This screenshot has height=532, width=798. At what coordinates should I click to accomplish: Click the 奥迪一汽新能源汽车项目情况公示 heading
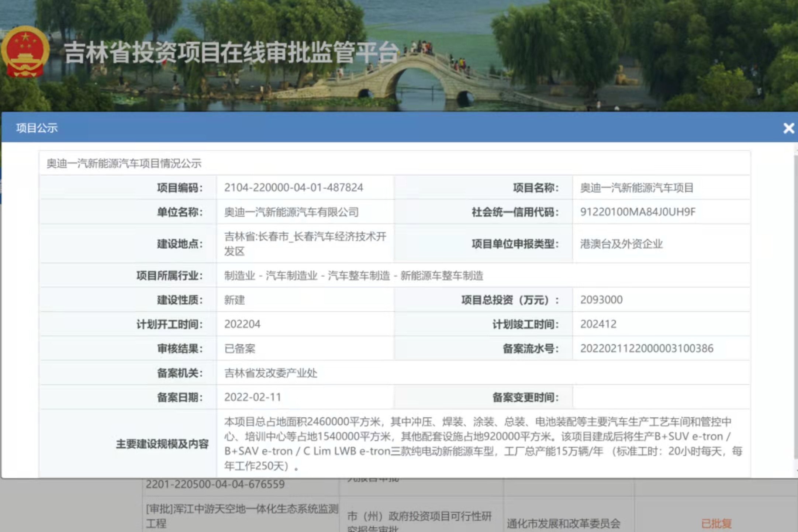124,163
